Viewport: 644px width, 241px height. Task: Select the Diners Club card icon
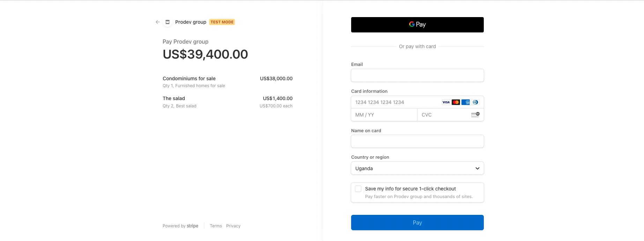[475, 102]
